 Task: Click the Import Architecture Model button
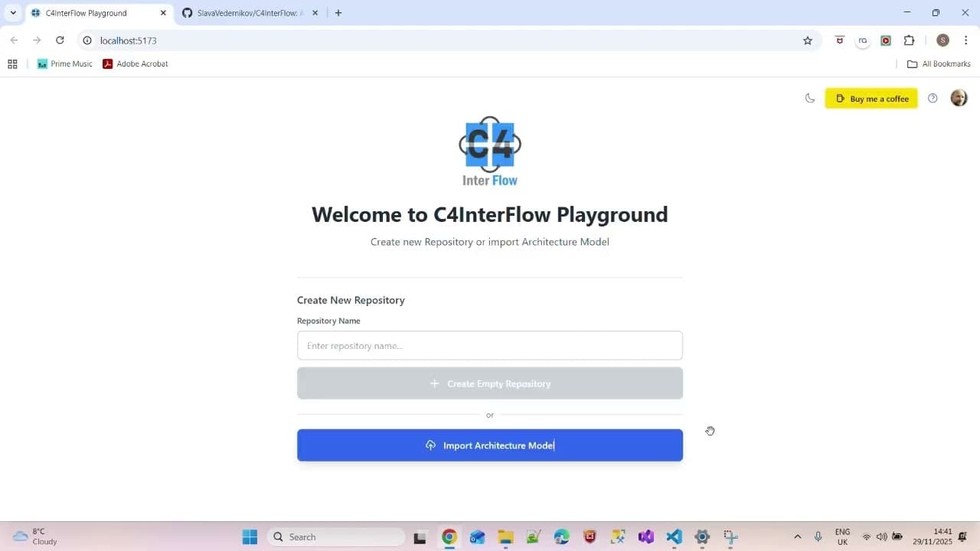490,445
